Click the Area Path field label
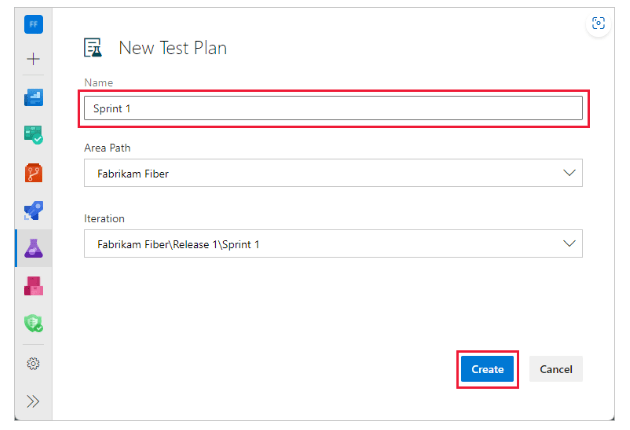The image size is (630, 430). (x=107, y=147)
